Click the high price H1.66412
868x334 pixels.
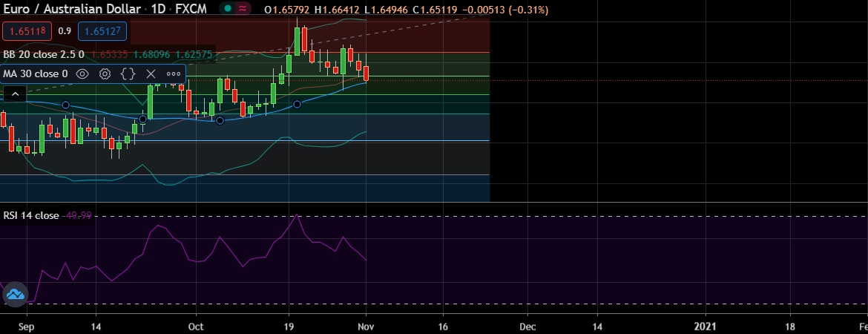click(x=337, y=10)
